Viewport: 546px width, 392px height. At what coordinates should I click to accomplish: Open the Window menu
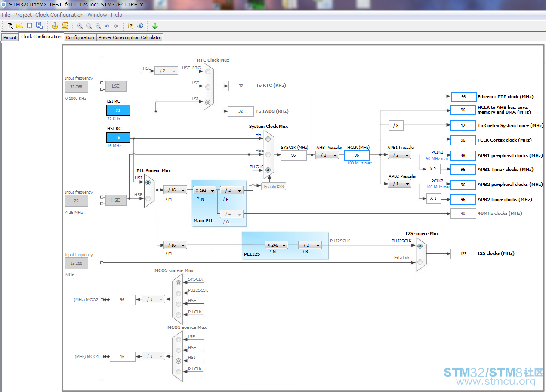[97, 15]
